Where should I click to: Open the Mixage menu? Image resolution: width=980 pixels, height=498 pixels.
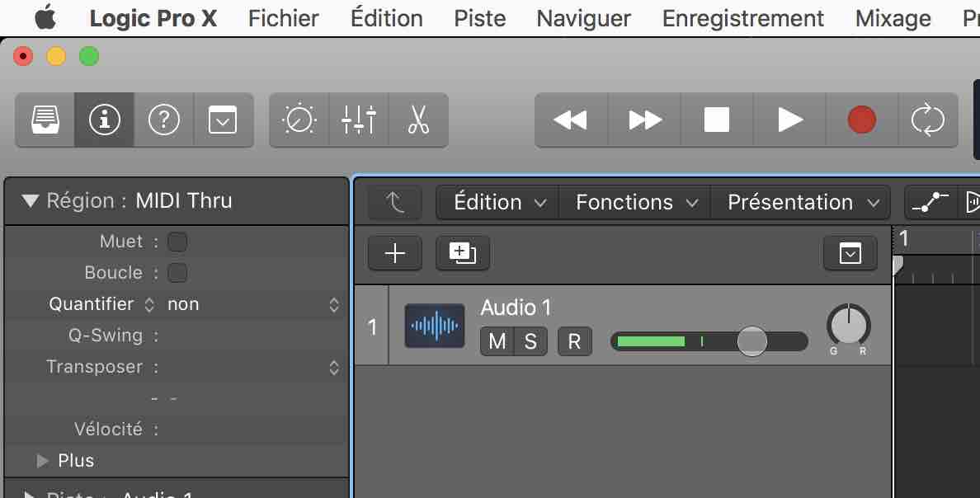[x=893, y=18]
